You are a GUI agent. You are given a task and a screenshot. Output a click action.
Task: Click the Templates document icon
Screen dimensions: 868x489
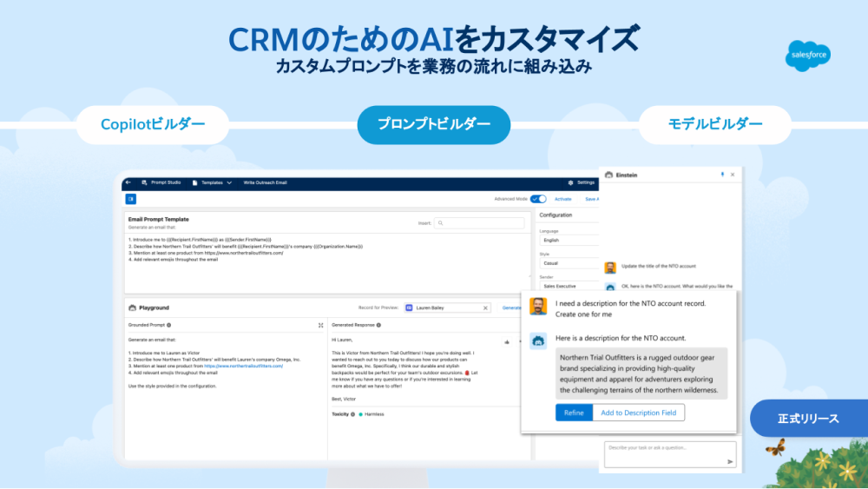point(194,182)
